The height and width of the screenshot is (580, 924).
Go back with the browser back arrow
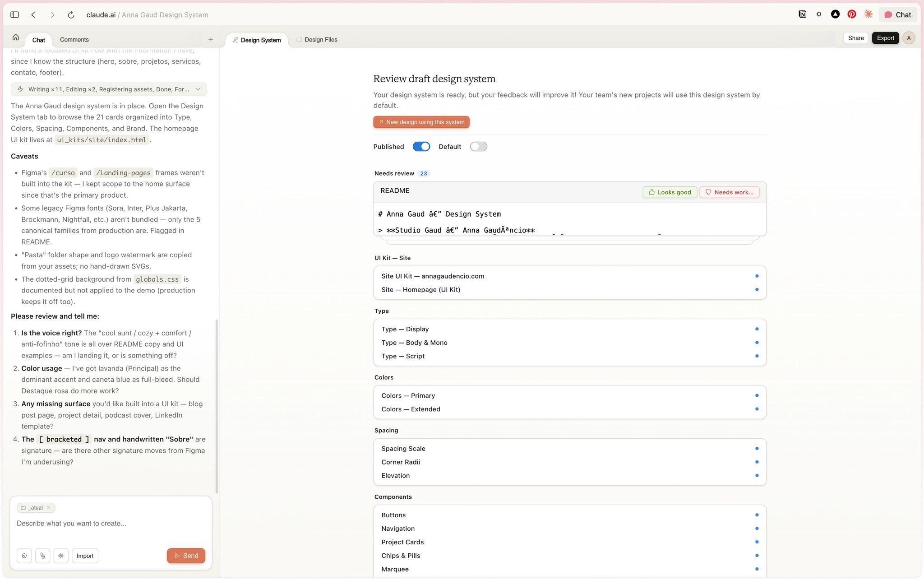pos(33,15)
